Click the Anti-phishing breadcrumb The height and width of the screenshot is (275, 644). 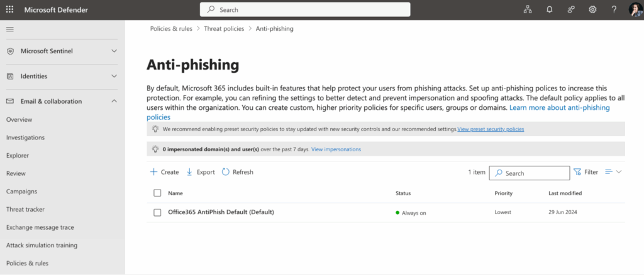(x=274, y=29)
